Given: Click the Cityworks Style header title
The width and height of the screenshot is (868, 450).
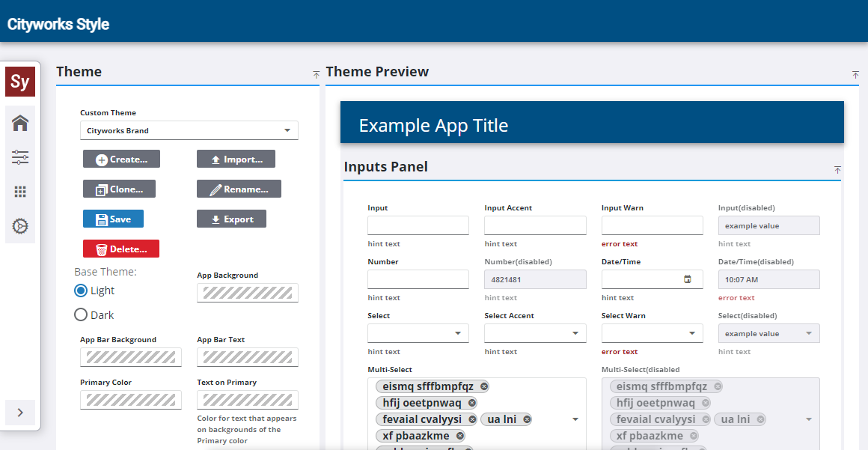Looking at the screenshot, I should [x=58, y=25].
